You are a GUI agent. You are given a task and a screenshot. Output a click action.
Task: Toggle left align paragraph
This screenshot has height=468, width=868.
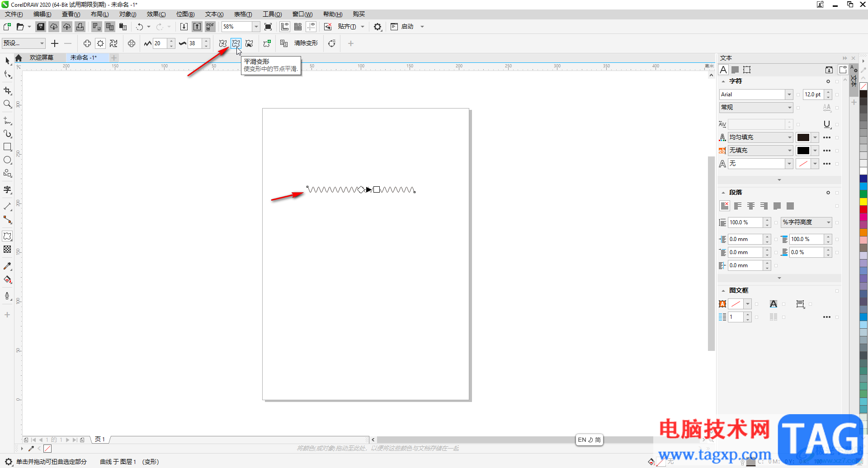click(738, 206)
